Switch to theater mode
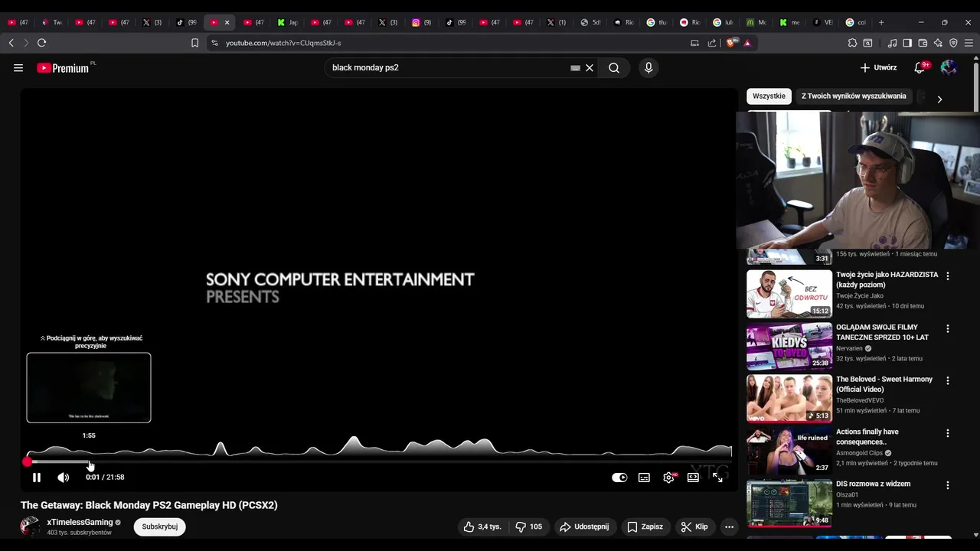The width and height of the screenshot is (980, 551). (693, 477)
